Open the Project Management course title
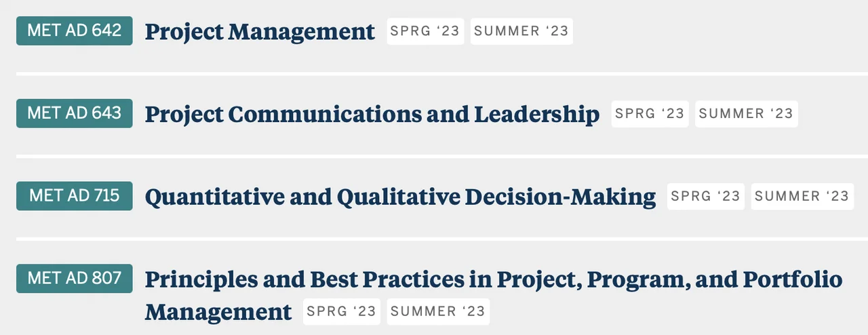Screen dimensions: 868x335 coord(260,32)
